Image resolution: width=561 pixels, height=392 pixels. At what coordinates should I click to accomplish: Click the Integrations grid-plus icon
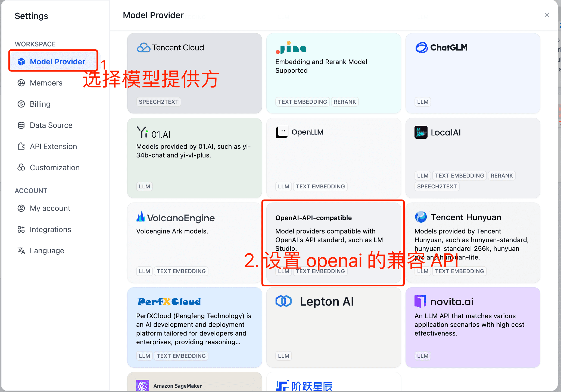(21, 229)
